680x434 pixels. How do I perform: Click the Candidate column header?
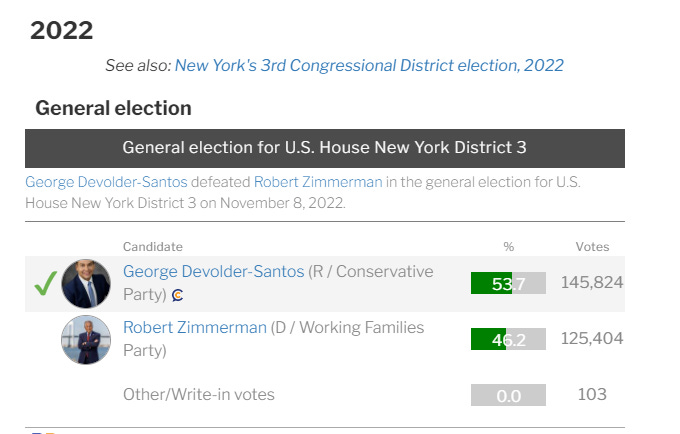[x=153, y=247]
